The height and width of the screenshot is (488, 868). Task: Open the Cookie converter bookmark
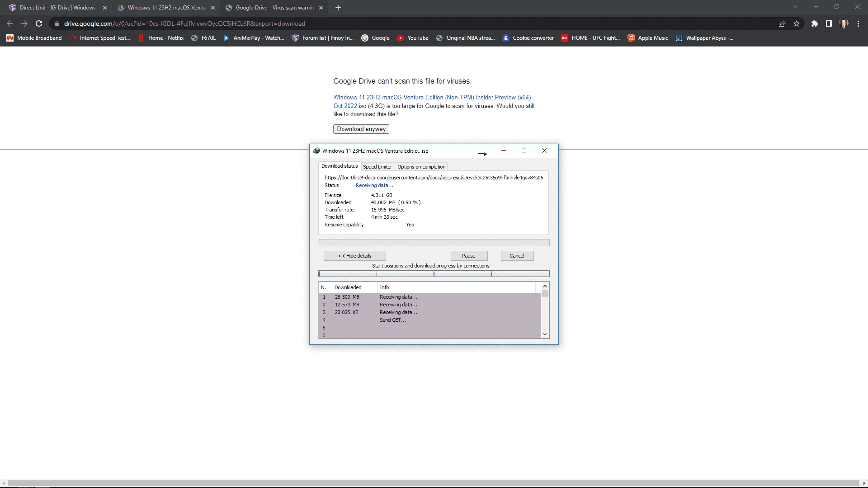(528, 38)
